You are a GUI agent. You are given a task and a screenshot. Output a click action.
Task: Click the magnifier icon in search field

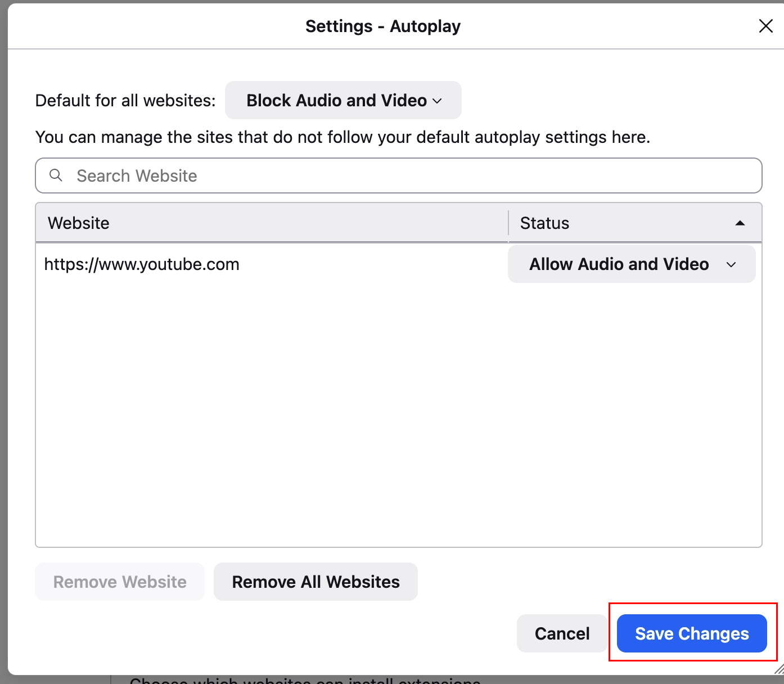[x=56, y=175]
